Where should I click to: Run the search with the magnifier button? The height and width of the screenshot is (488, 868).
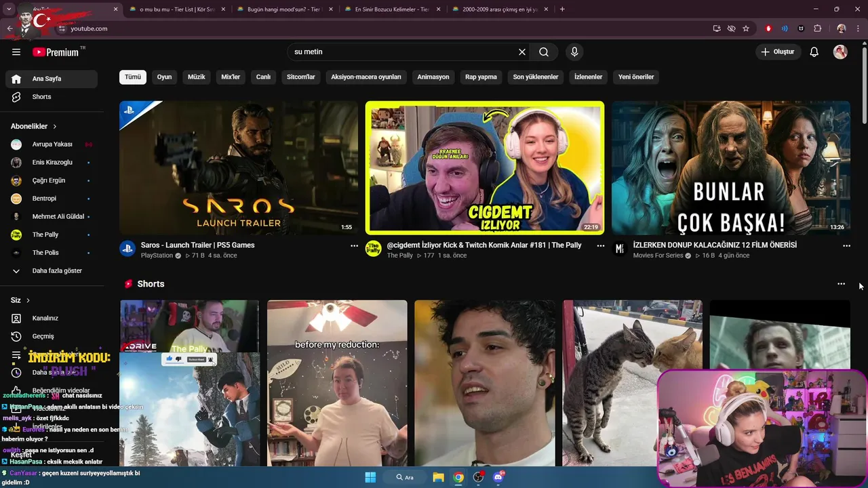[x=544, y=52]
